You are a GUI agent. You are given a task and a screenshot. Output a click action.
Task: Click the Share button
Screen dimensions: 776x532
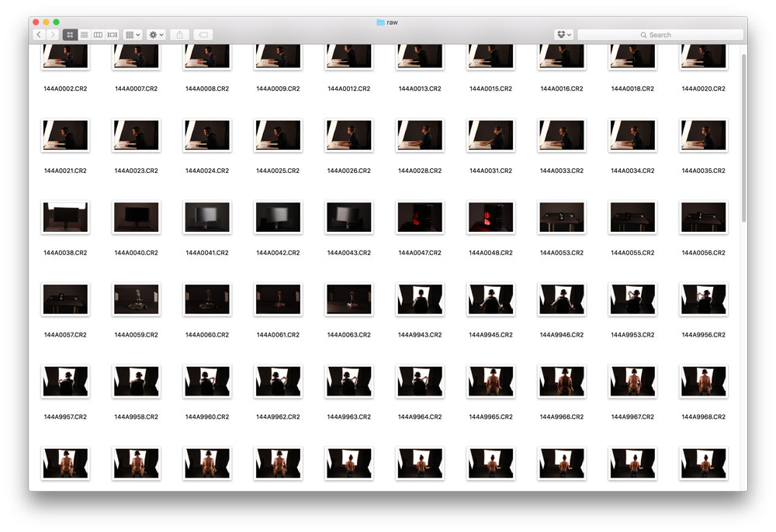point(179,35)
